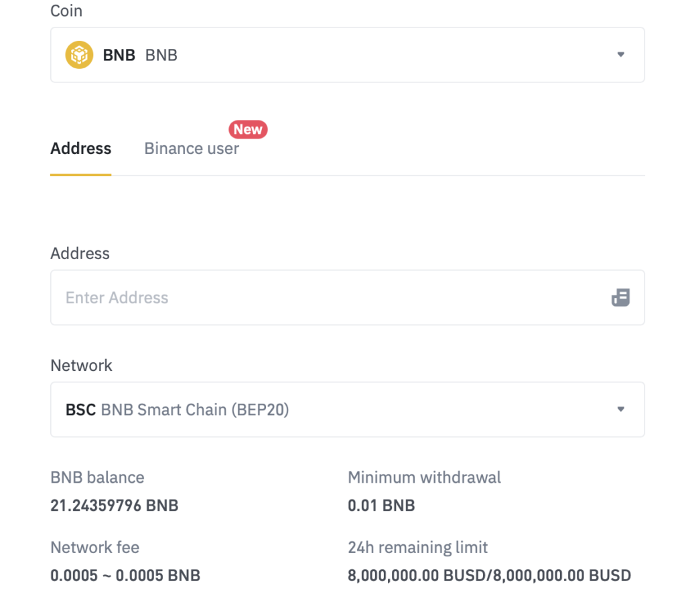Focus the Enter Address input field
686x616 pixels.
click(x=328, y=297)
